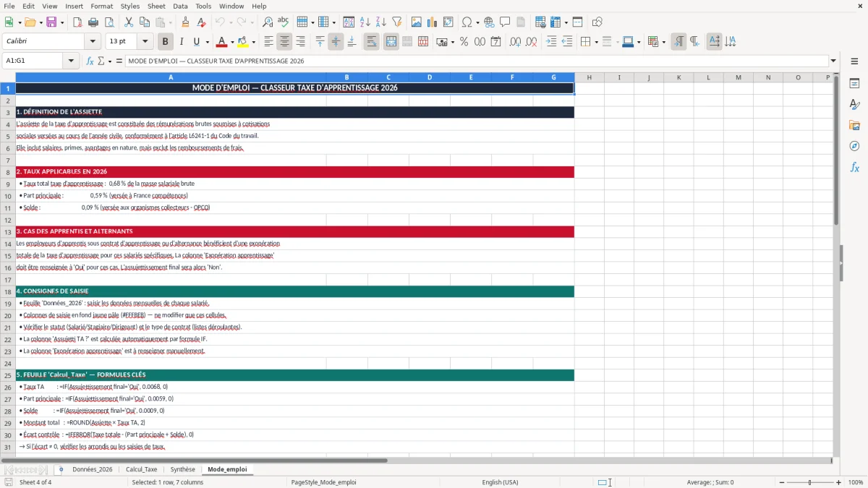Toggle Align Left
The height and width of the screenshot is (488, 868).
(269, 42)
